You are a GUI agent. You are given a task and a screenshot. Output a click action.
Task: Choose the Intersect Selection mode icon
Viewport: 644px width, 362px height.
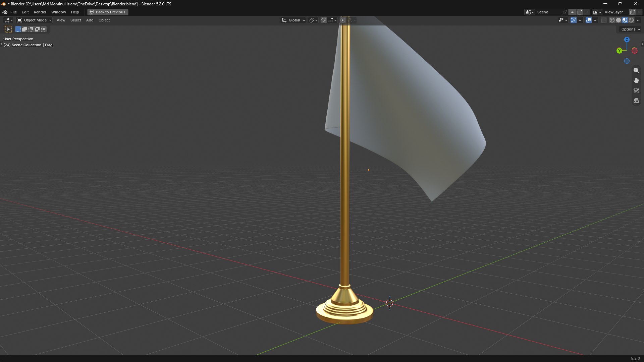(44, 29)
